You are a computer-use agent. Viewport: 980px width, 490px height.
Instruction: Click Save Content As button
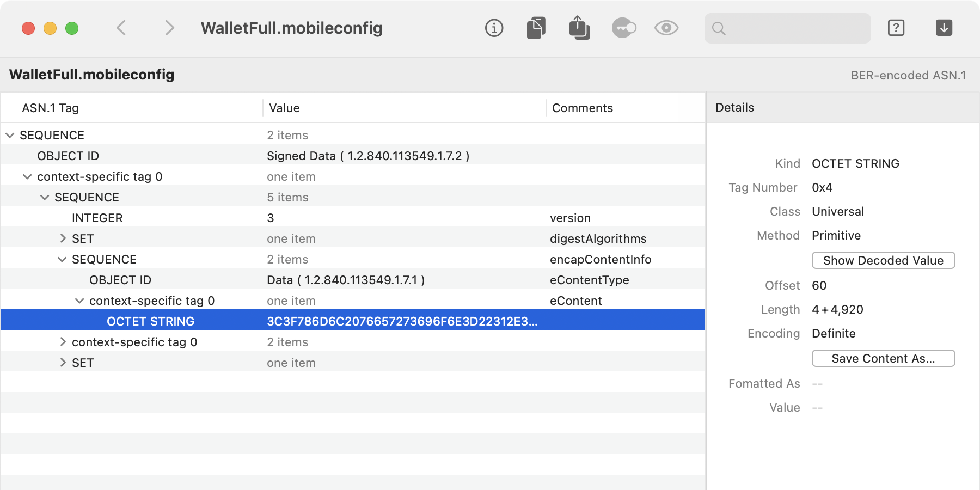click(x=883, y=358)
